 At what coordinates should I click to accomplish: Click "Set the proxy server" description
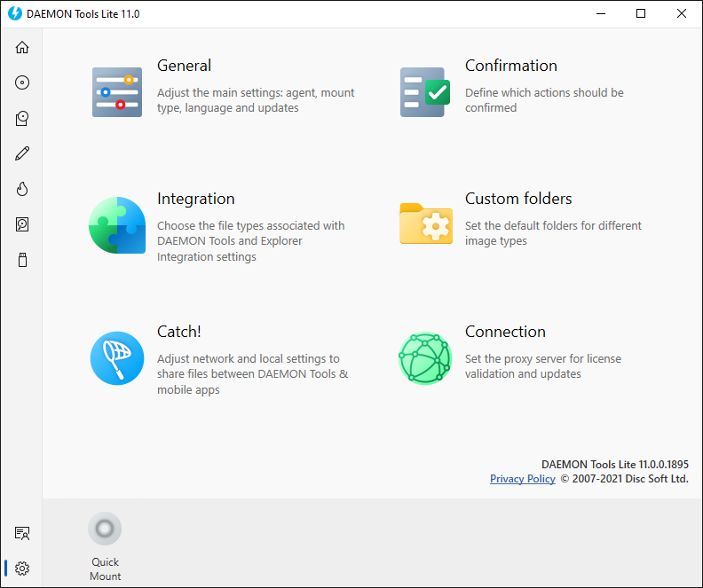(x=543, y=366)
